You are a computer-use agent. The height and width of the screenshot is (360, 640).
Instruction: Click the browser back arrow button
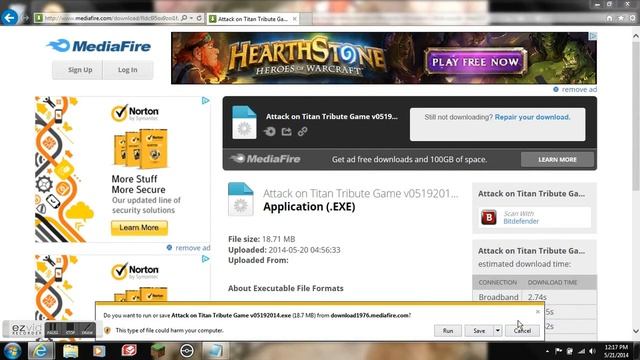(9, 18)
